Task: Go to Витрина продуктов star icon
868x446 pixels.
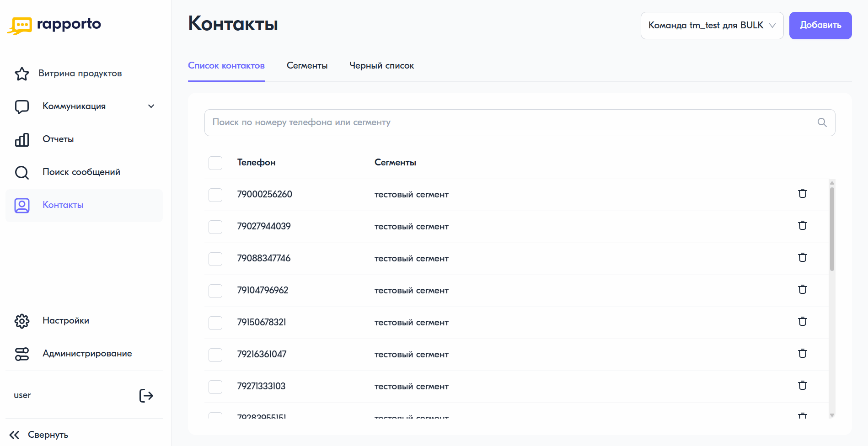Action: (22, 74)
